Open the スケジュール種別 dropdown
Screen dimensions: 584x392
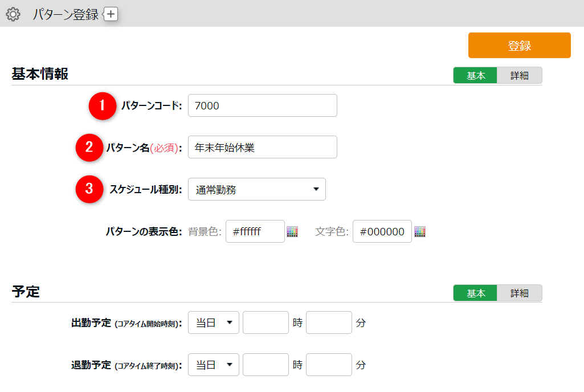(x=256, y=190)
